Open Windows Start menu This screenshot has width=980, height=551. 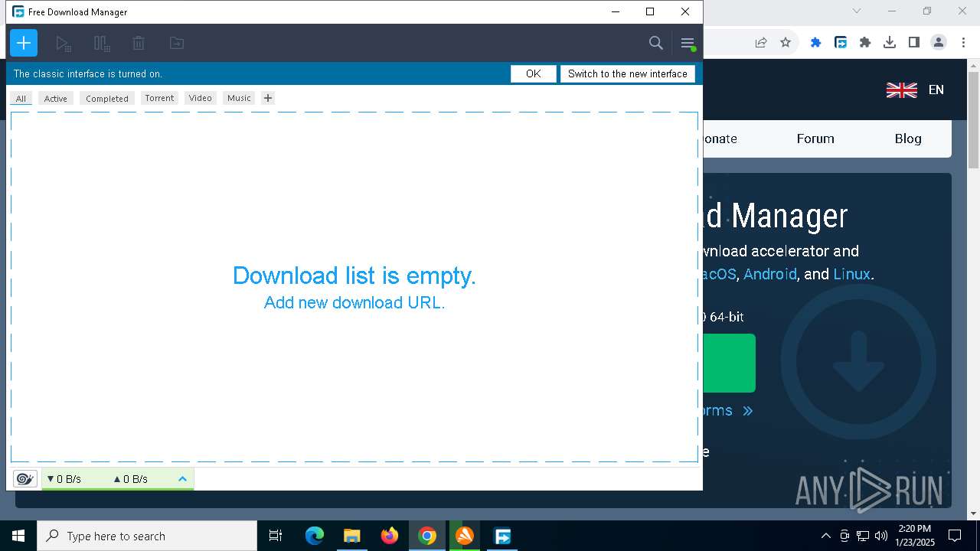click(x=18, y=536)
